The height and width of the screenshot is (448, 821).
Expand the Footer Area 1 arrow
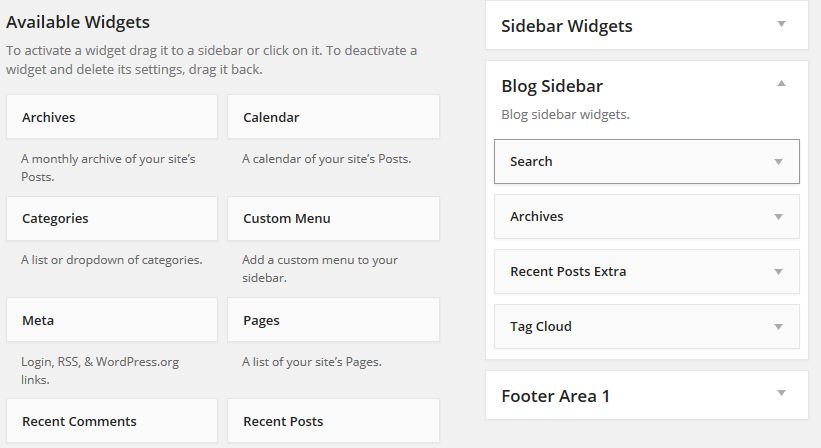781,395
